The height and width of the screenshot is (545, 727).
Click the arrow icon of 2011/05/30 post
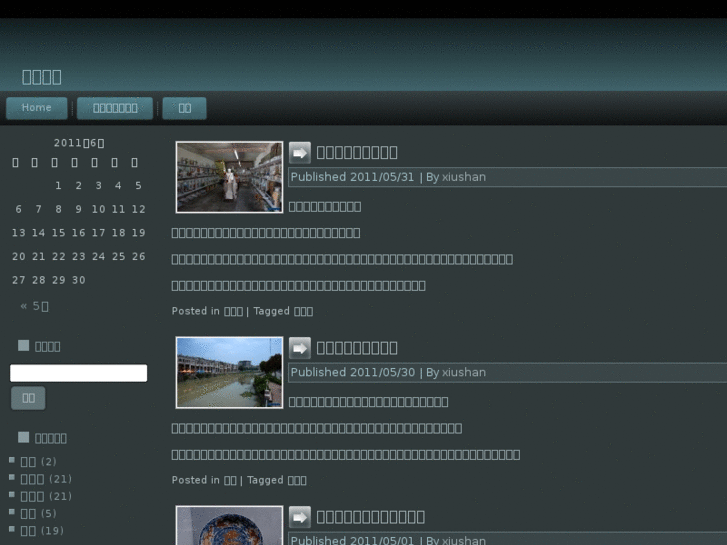point(300,348)
